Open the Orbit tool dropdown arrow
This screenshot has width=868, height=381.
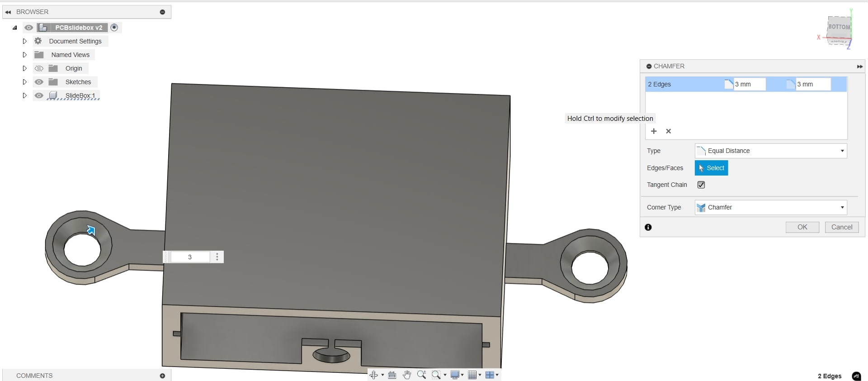pyautogui.click(x=382, y=375)
